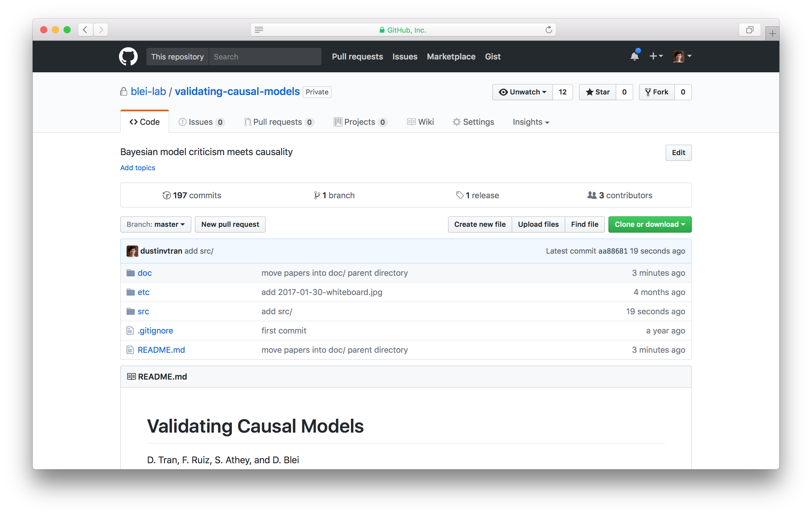
Task: Open the dustinvtran author link
Action: point(161,251)
